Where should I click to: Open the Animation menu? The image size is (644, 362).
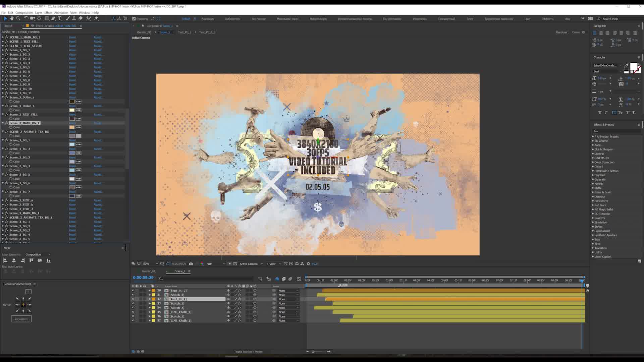coord(61,13)
